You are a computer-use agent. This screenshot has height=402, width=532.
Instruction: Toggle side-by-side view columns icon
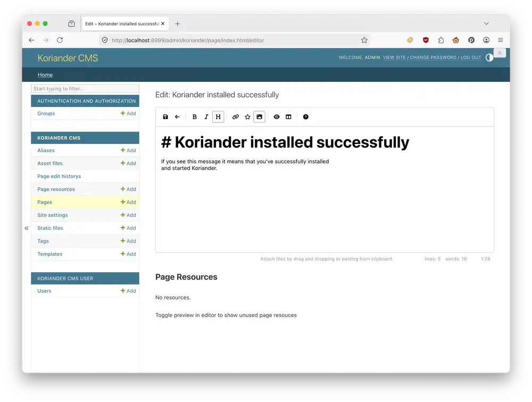(288, 116)
